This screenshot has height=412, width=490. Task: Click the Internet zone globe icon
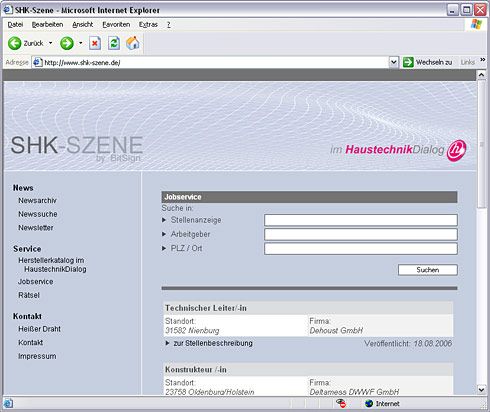tap(369, 403)
